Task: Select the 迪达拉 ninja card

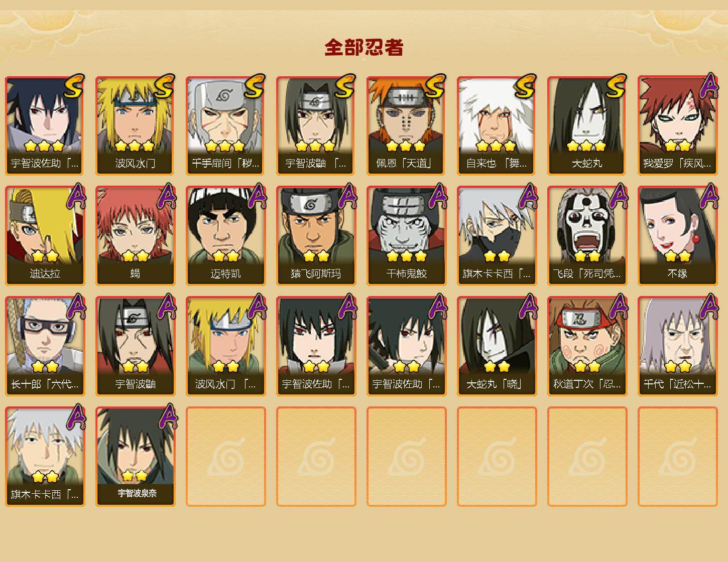Action: (45, 236)
